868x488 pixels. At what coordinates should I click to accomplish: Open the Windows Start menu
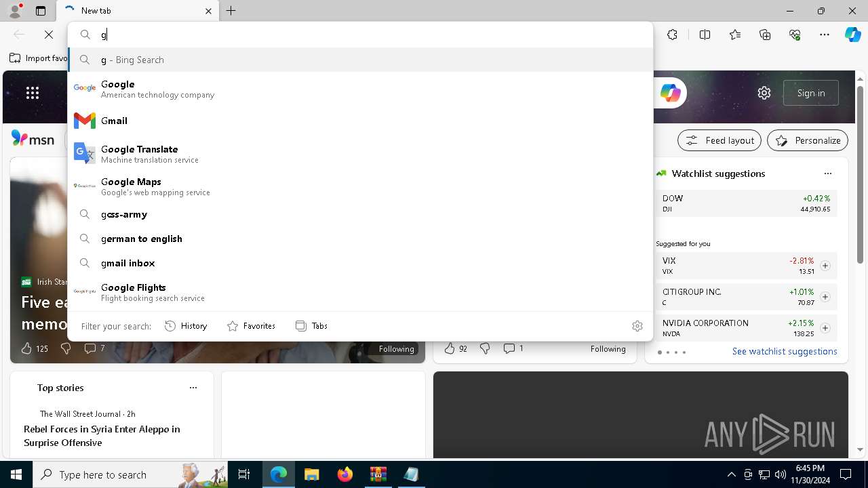[16, 474]
